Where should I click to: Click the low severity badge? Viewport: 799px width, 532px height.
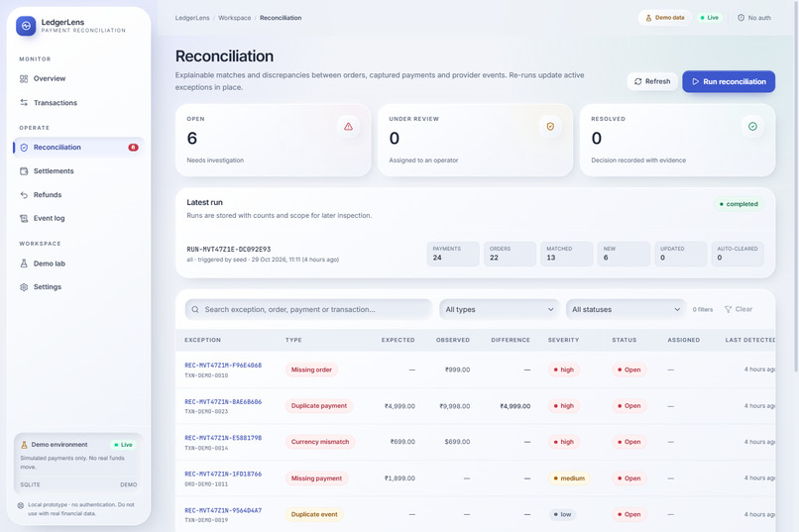pyautogui.click(x=562, y=514)
